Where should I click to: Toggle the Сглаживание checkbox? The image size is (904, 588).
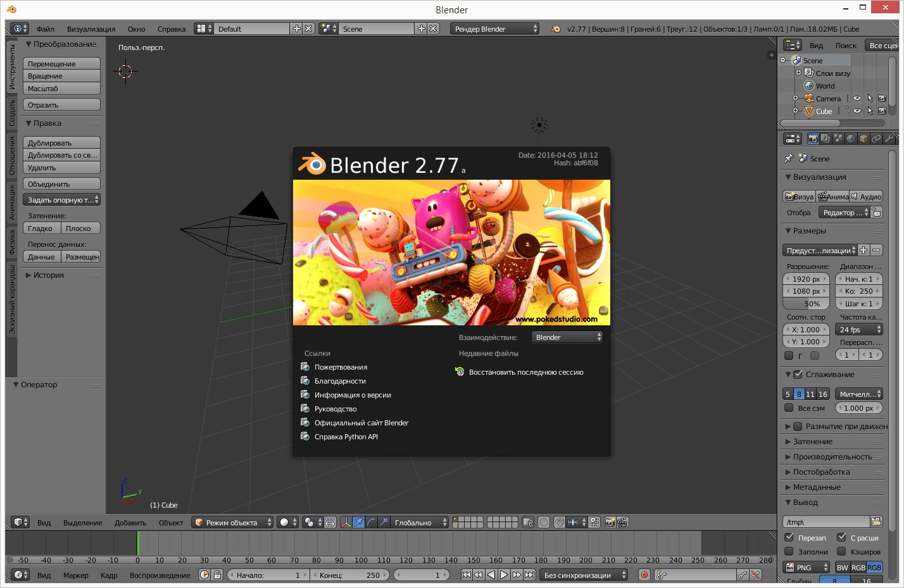click(x=798, y=374)
